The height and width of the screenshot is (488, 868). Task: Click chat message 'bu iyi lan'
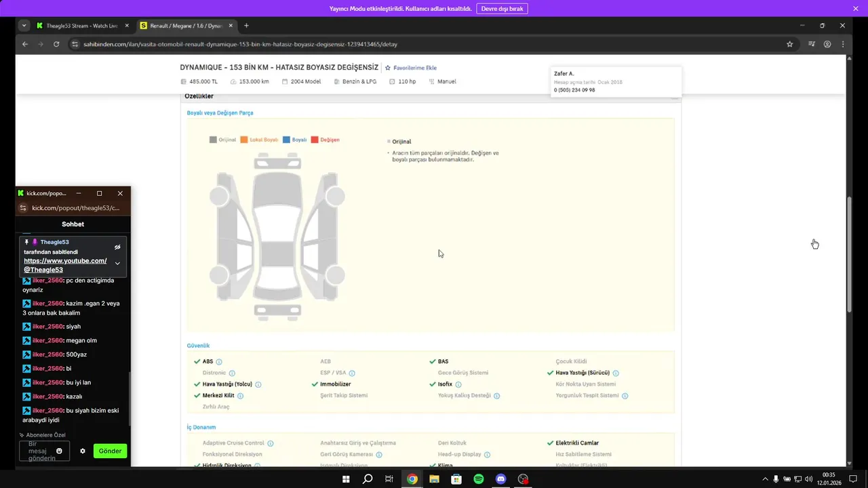pos(79,382)
